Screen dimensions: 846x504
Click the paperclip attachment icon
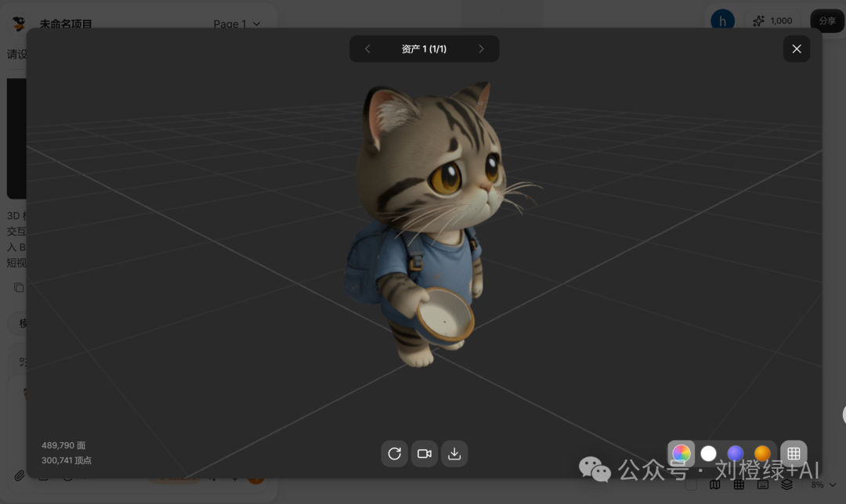click(20, 475)
